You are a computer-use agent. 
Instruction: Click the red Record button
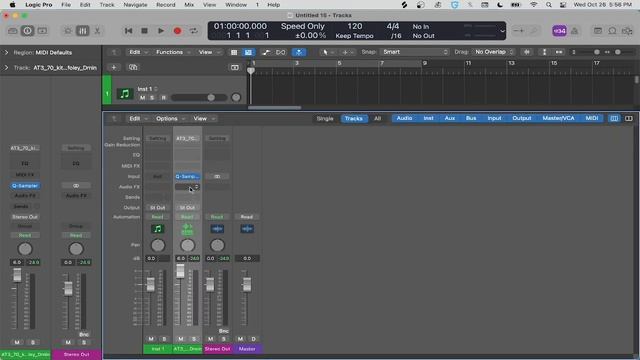pos(177,31)
